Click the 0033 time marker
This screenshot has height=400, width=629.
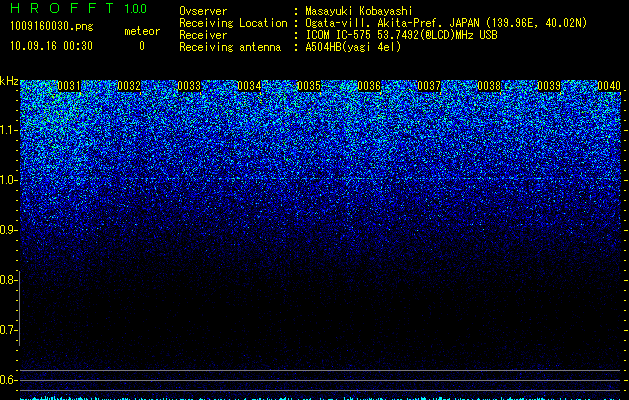tap(189, 86)
